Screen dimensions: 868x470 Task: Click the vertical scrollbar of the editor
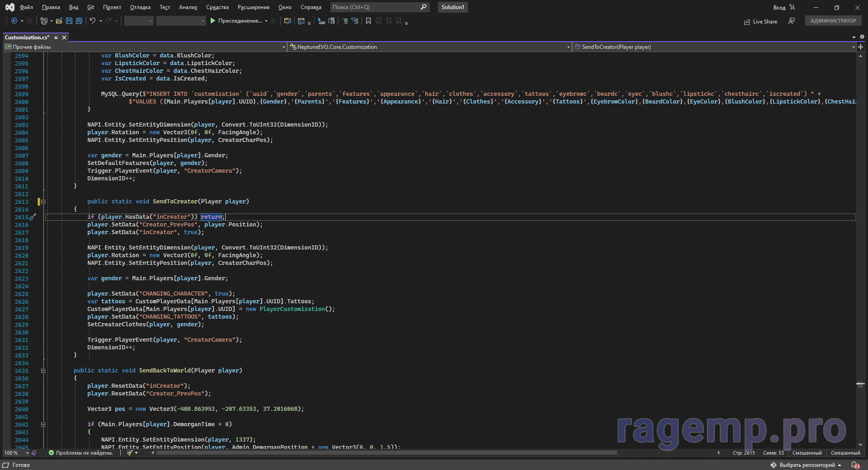(x=860, y=250)
